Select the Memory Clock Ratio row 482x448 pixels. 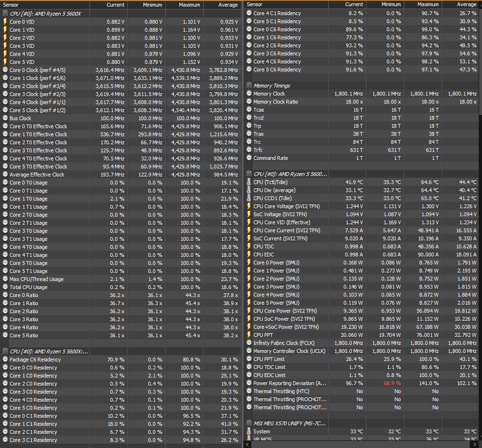click(362, 102)
